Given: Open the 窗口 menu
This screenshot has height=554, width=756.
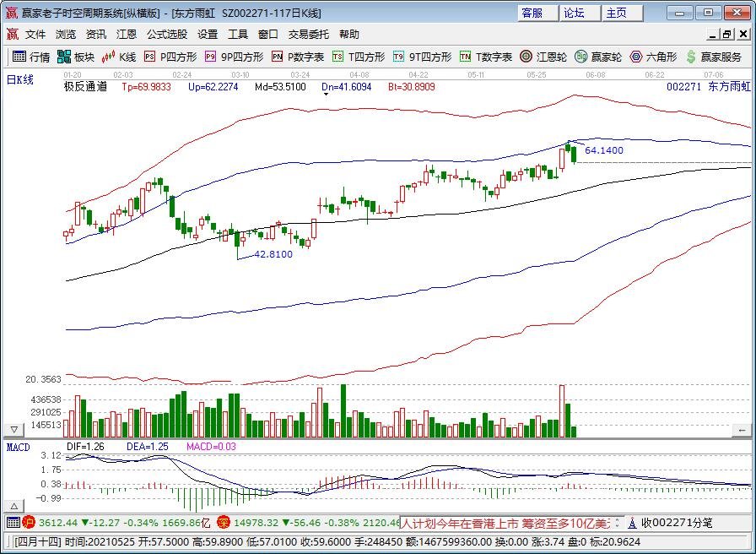Looking at the screenshot, I should tap(268, 35).
